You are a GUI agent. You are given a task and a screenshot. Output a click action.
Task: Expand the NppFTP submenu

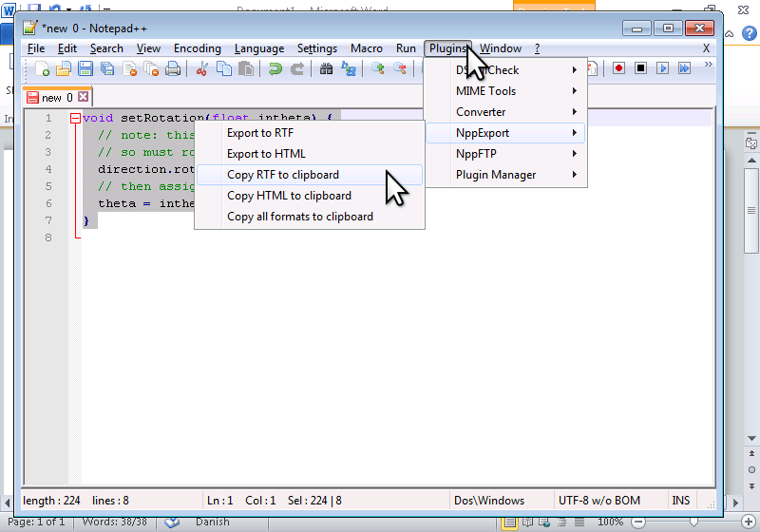tap(505, 154)
